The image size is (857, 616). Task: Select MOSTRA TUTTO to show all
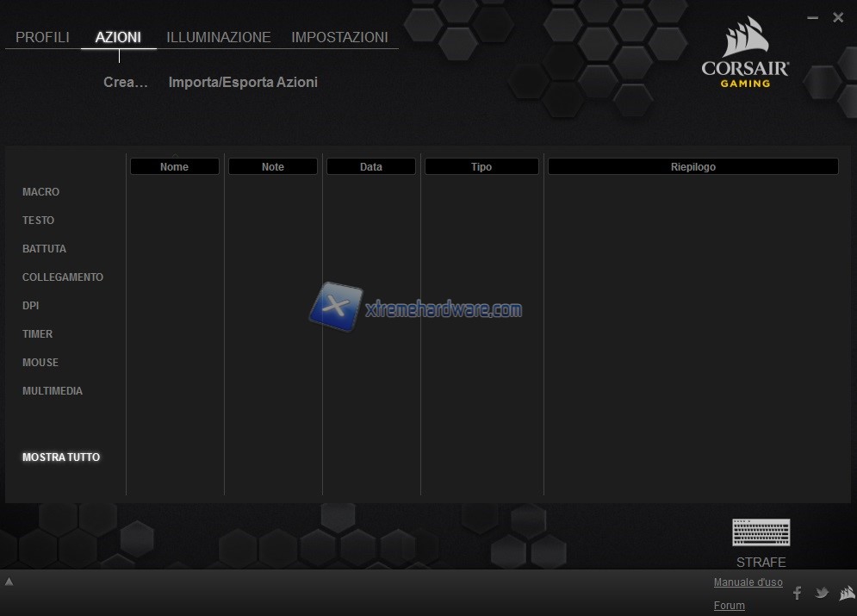[x=61, y=457]
